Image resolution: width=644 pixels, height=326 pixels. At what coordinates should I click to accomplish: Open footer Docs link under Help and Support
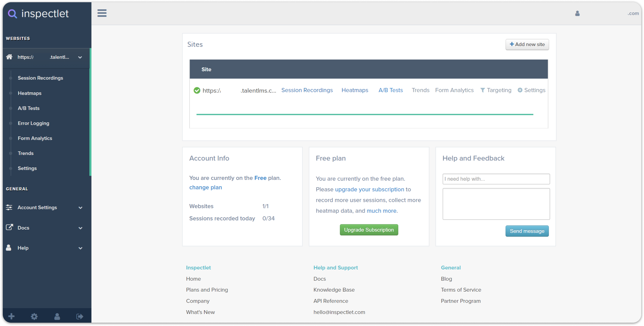tap(320, 279)
